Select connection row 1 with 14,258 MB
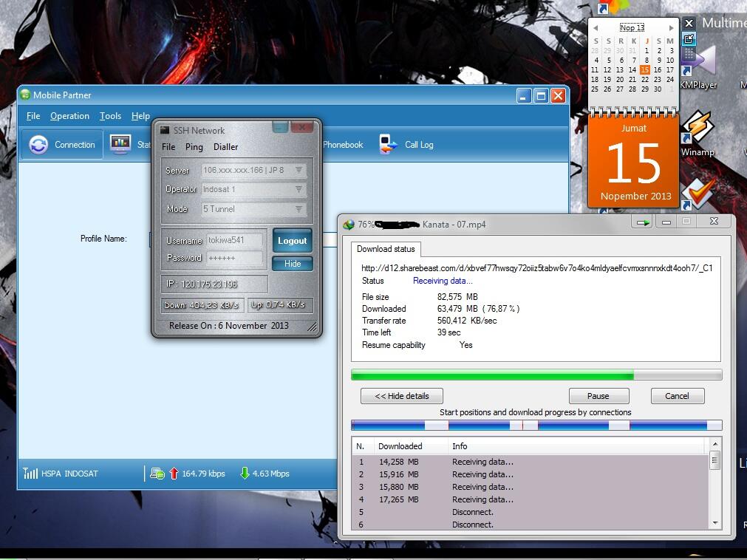 pos(531,462)
